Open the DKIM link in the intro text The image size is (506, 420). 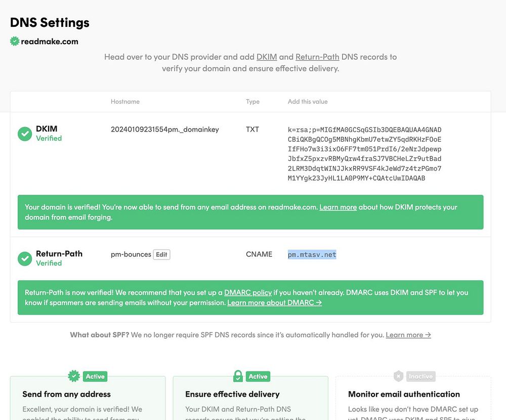267,57
